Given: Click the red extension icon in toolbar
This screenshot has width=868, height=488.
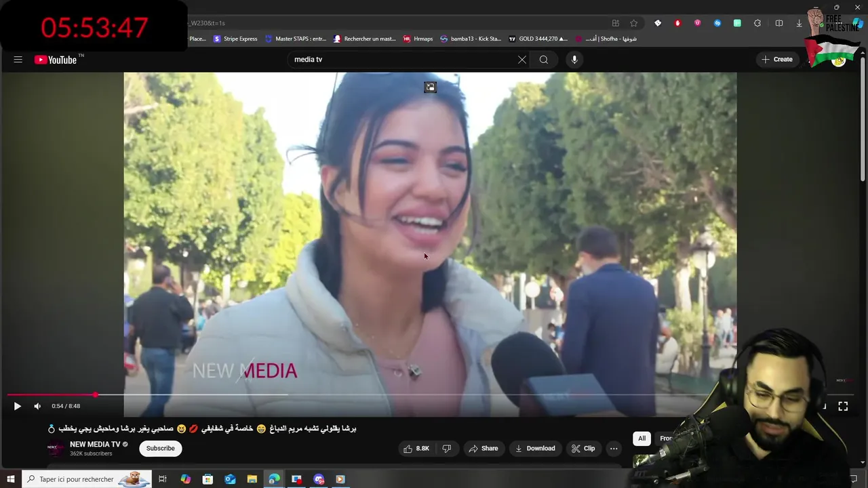Looking at the screenshot, I should (677, 23).
